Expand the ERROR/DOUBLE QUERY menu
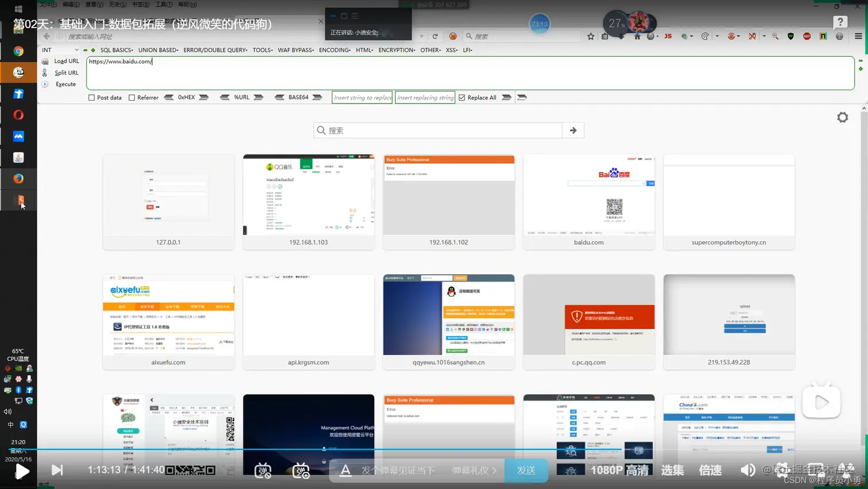Image resolution: width=868 pixels, height=489 pixels. (215, 50)
